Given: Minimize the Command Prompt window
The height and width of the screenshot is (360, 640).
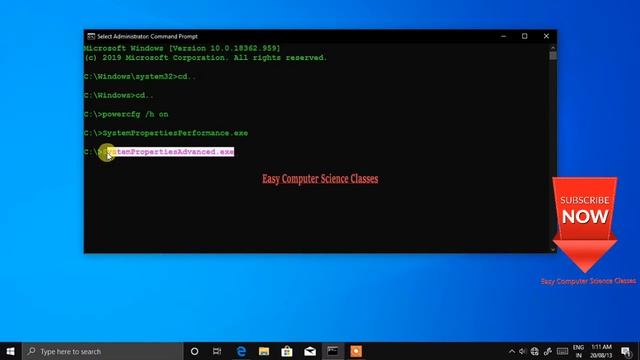Looking at the screenshot, I should (504, 36).
